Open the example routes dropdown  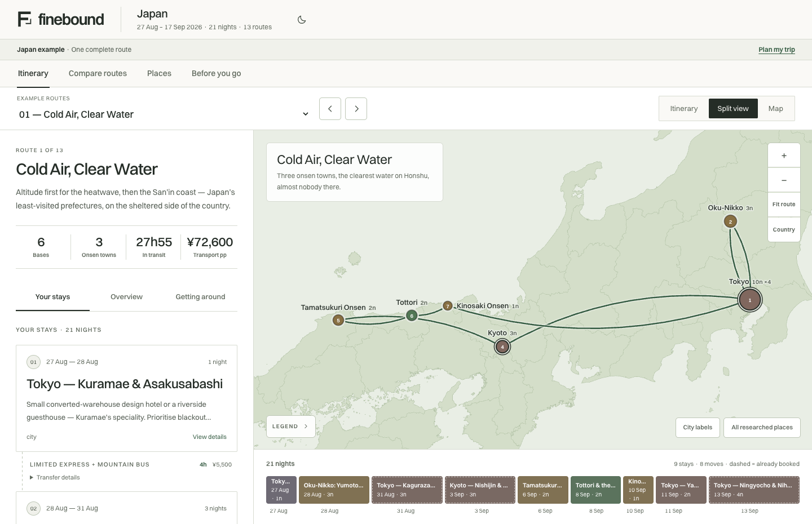(x=164, y=114)
